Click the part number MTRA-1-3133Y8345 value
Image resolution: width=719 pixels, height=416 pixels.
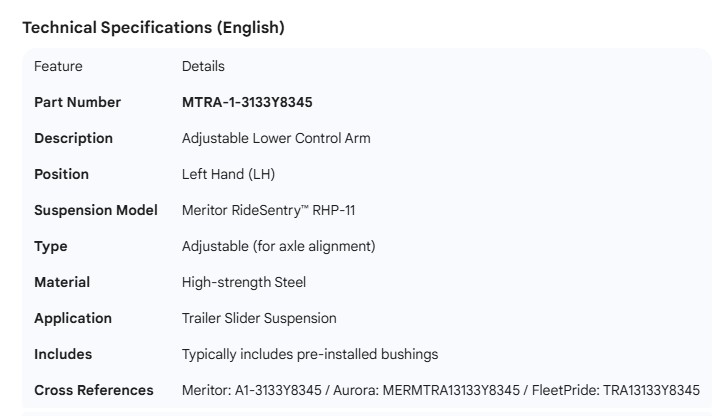pyautogui.click(x=249, y=102)
